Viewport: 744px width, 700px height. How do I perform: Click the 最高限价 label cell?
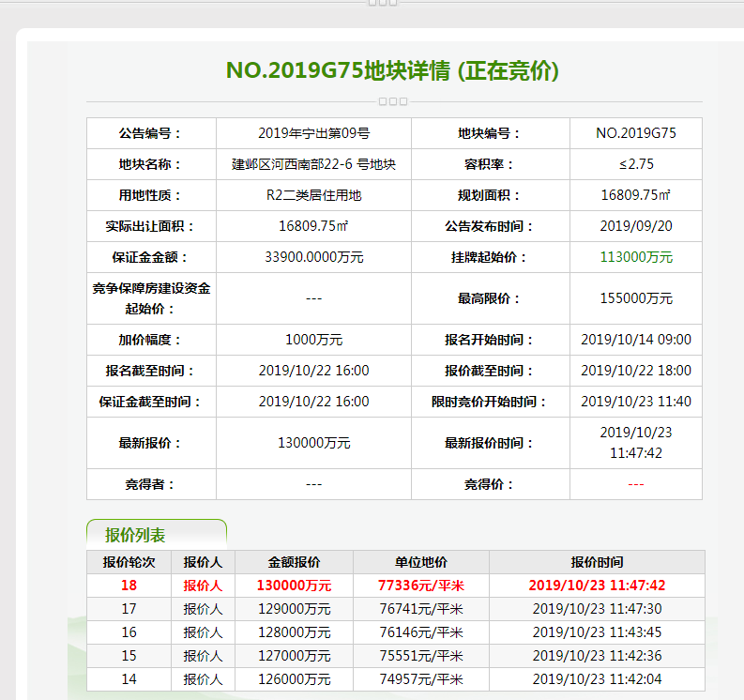pyautogui.click(x=491, y=298)
